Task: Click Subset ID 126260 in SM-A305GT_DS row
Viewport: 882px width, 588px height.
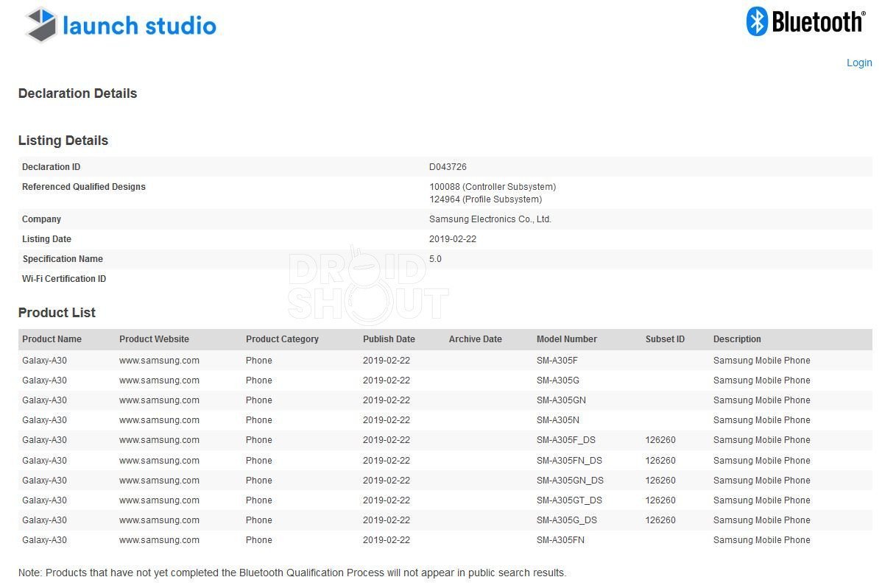Action: pyautogui.click(x=660, y=500)
